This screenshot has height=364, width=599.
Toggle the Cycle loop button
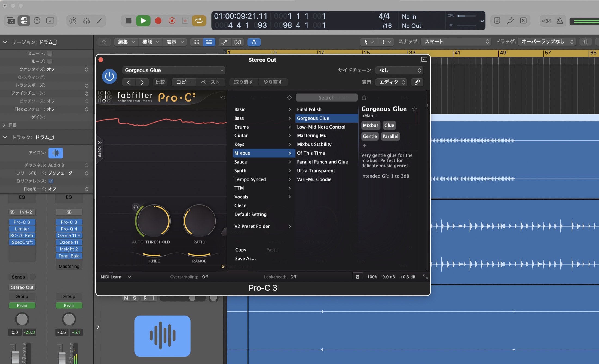[x=199, y=21]
